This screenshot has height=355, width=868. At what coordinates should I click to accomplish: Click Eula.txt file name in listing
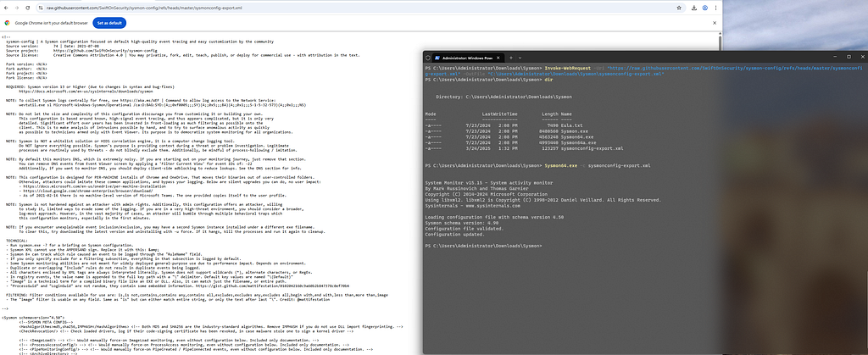click(x=571, y=125)
